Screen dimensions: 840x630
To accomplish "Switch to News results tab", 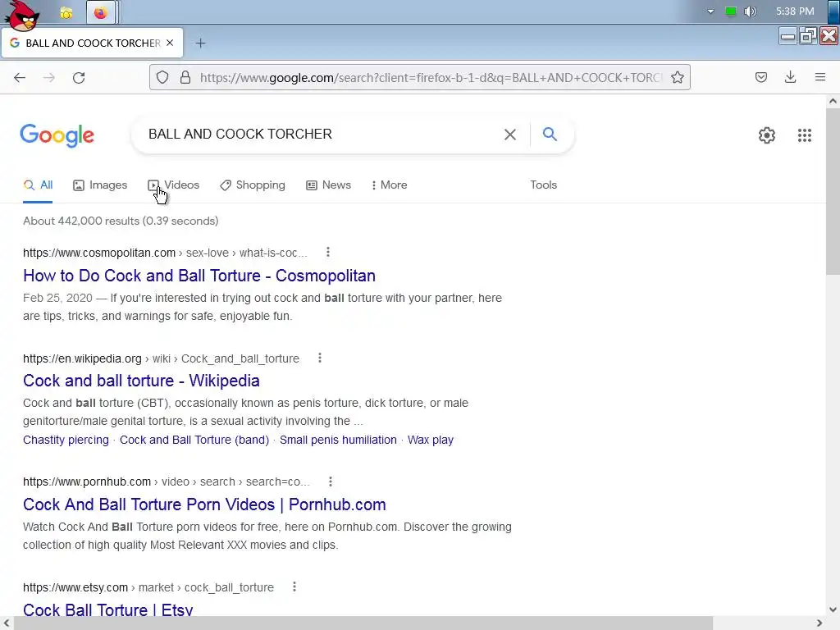I will (328, 185).
